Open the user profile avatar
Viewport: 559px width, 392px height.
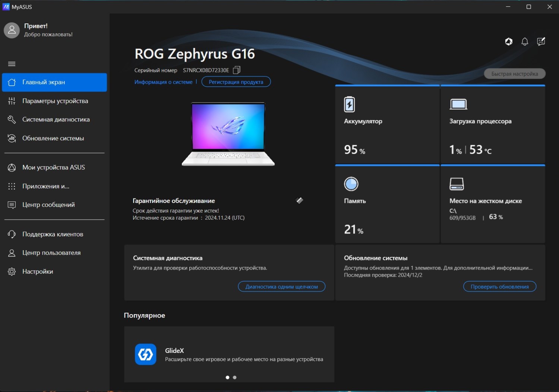[x=12, y=30]
